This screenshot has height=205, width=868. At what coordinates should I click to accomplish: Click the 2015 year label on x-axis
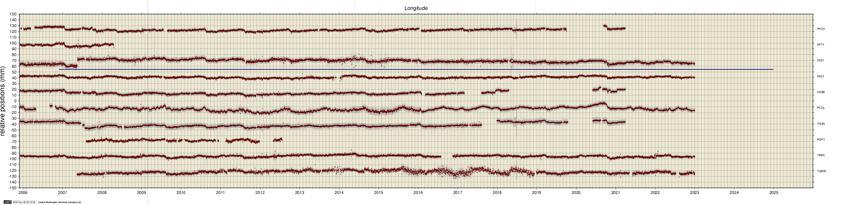tap(378, 193)
